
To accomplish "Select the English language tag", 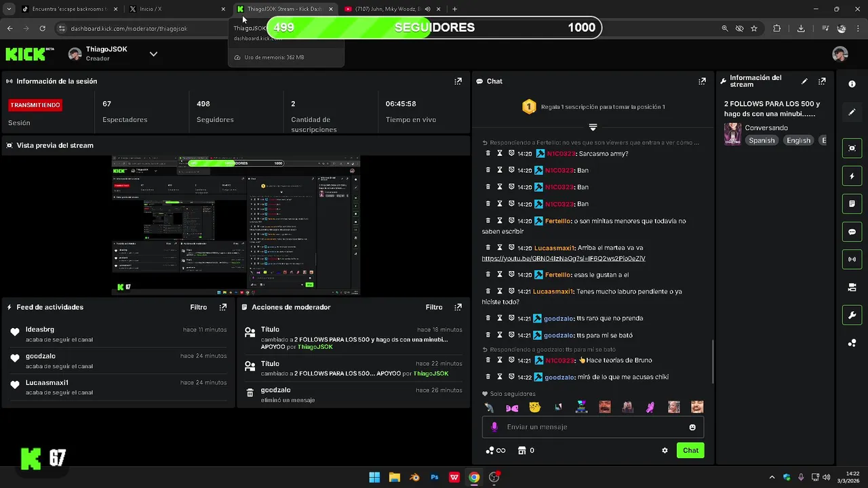I will tap(798, 140).
